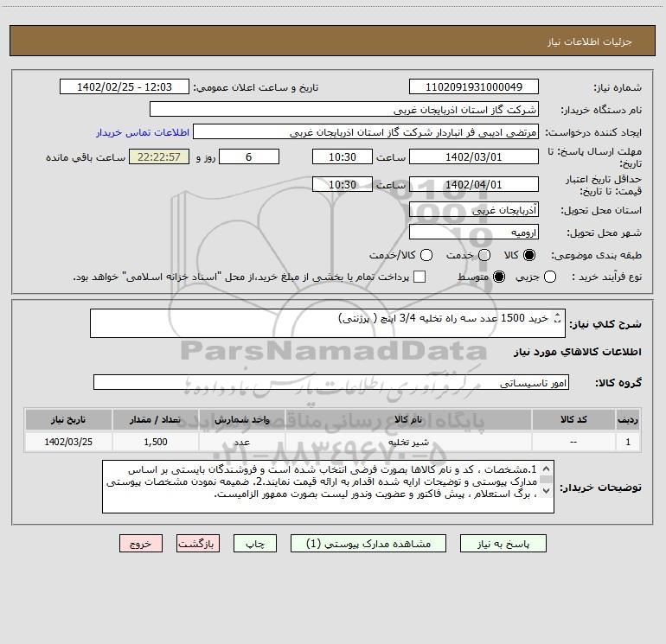The height and width of the screenshot is (644, 666).
Task: Select the کالا/خدمت radio button
Action: (x=426, y=255)
